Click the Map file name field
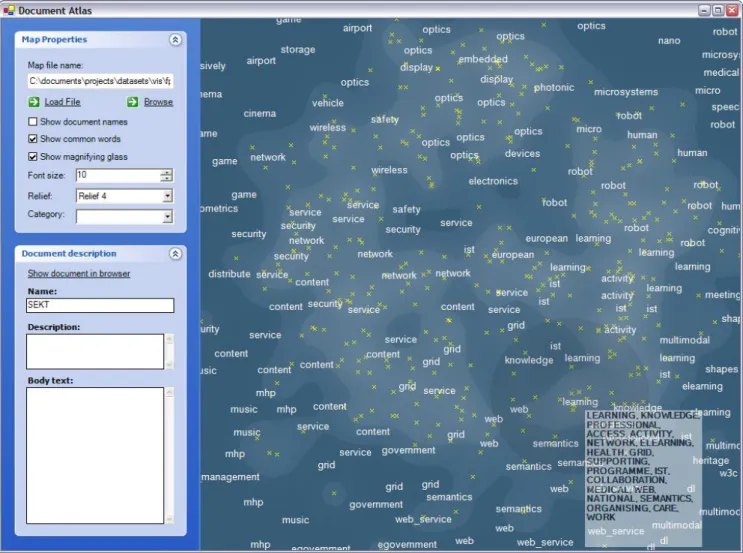743x553 pixels. coord(100,81)
